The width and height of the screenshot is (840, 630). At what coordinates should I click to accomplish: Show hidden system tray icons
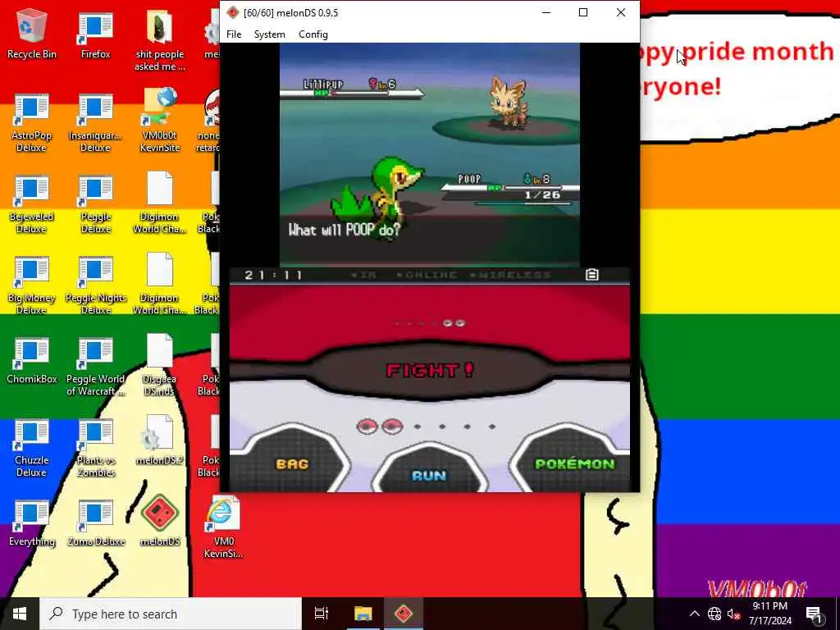point(694,614)
